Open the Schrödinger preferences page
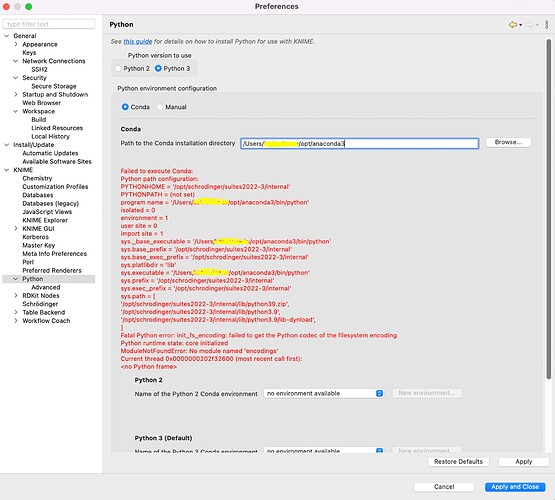 [40, 304]
